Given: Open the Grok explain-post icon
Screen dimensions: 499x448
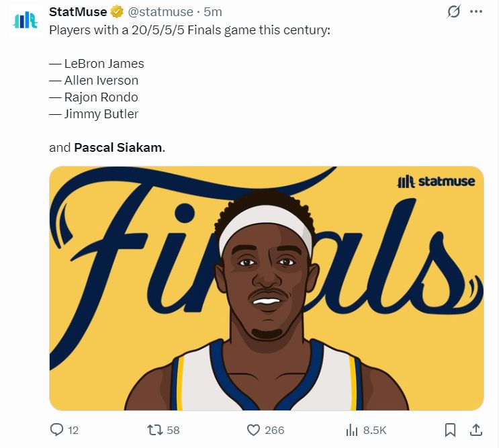Looking at the screenshot, I should (x=453, y=12).
